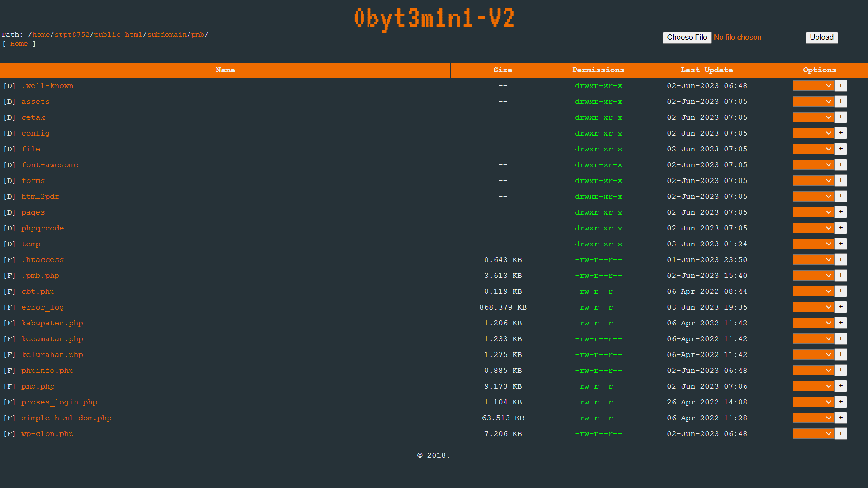This screenshot has height=488, width=868.
Task: Click the 868.379 KB size value
Action: pos(503,307)
